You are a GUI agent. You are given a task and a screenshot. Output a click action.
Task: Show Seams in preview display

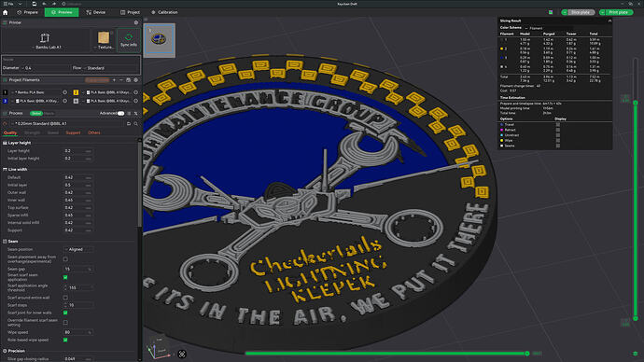tap(558, 146)
